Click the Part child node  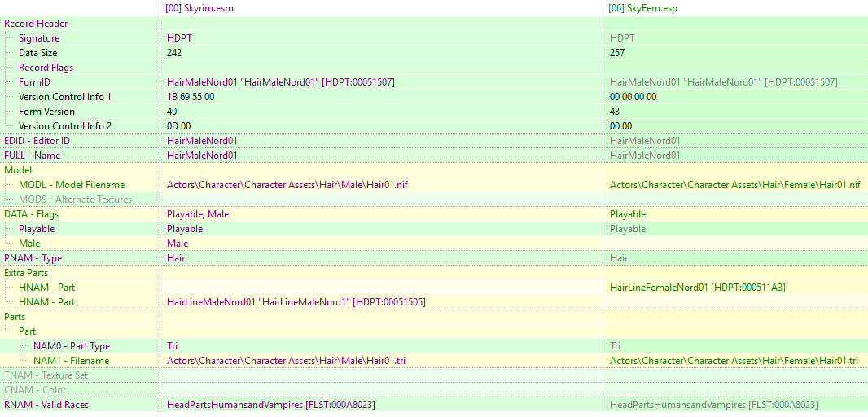28,331
